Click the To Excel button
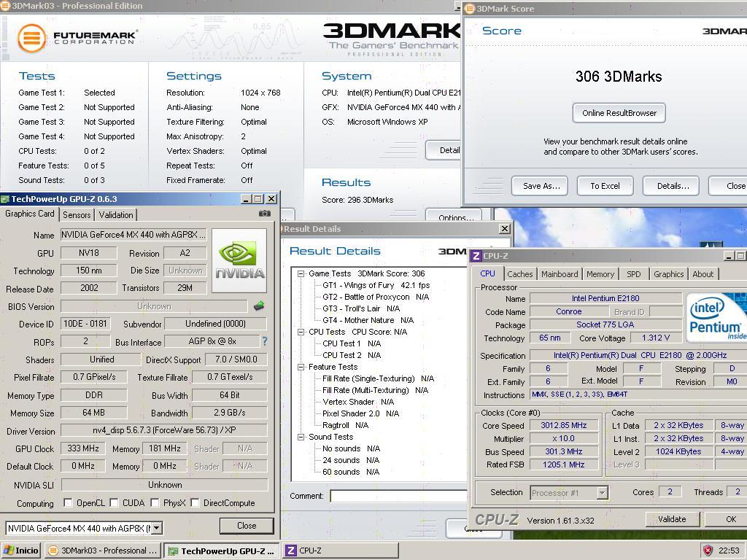Screen dimensions: 747x560 click(x=605, y=186)
